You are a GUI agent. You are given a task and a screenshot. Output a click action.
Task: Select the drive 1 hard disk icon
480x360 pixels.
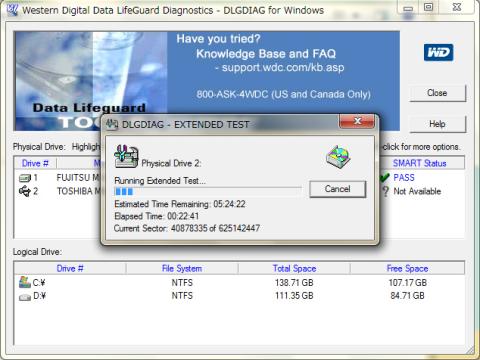(25, 178)
